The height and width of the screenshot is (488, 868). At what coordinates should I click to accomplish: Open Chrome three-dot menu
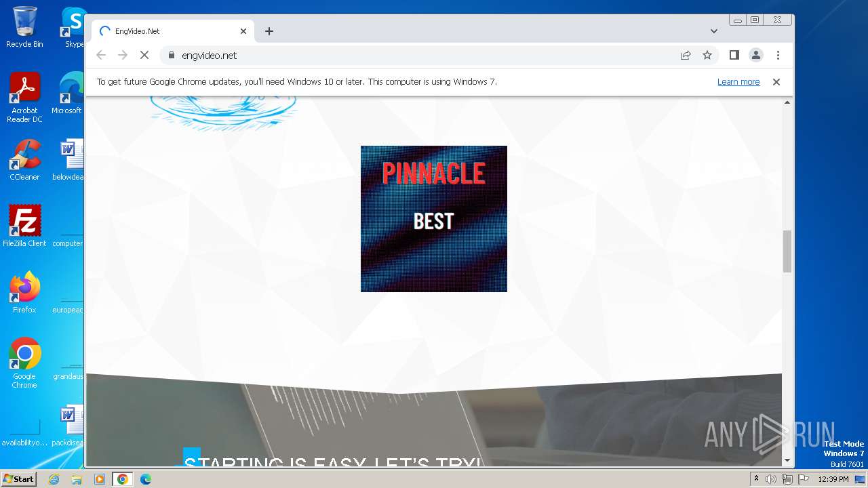[x=778, y=56]
